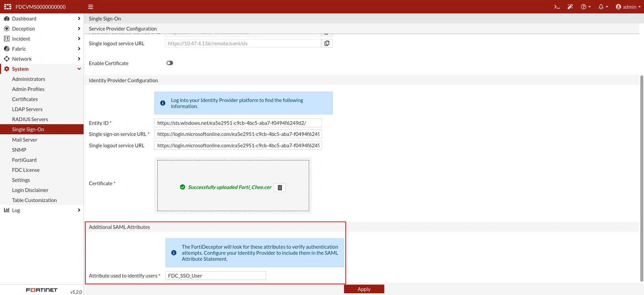The width and height of the screenshot is (644, 295).
Task: Open the CLI console icon
Action: 557,7
